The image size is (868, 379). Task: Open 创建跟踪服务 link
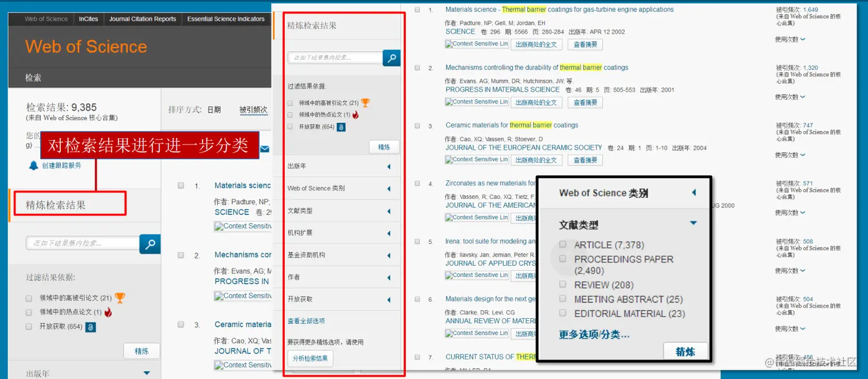[x=61, y=165]
